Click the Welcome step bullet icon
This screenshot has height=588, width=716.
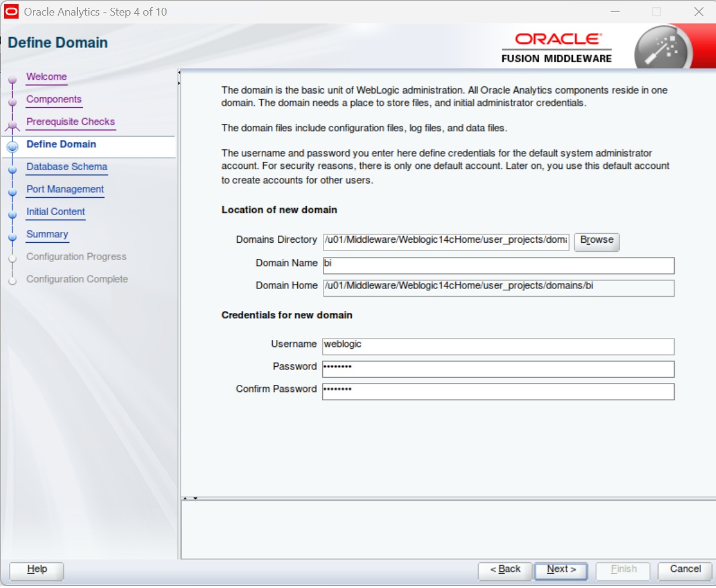point(13,80)
